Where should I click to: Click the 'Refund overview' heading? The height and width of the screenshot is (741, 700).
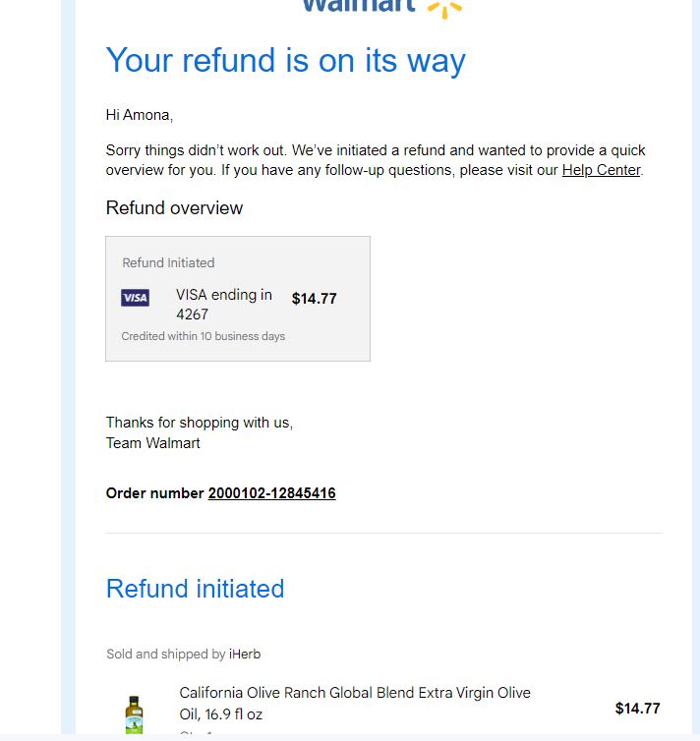tap(174, 208)
